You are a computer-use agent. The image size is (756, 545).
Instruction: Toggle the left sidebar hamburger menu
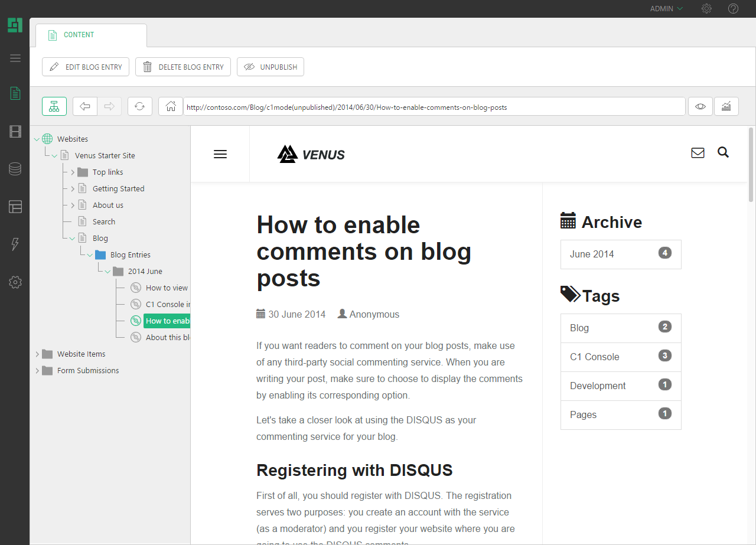[x=15, y=58]
